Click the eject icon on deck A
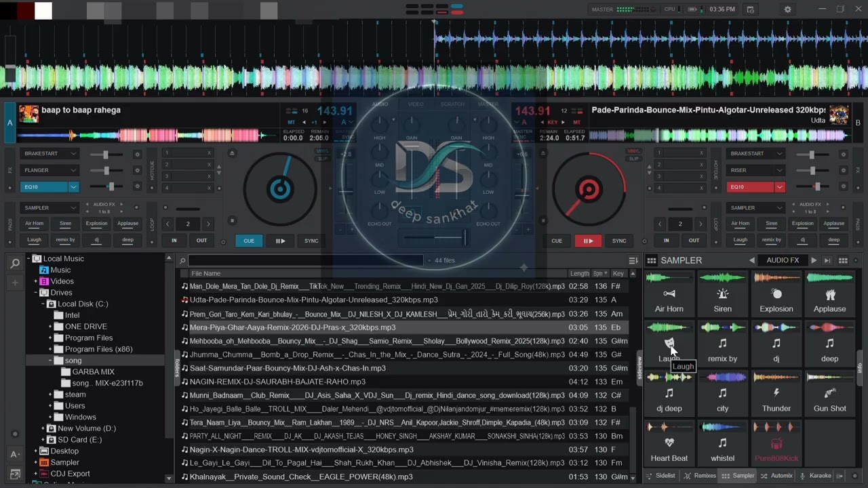 coord(232,153)
